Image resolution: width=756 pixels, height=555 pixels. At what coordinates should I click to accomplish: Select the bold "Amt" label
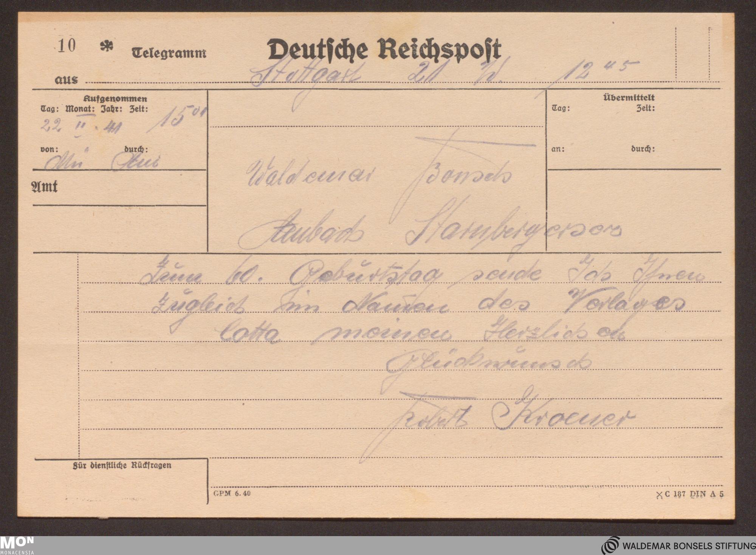[44, 186]
